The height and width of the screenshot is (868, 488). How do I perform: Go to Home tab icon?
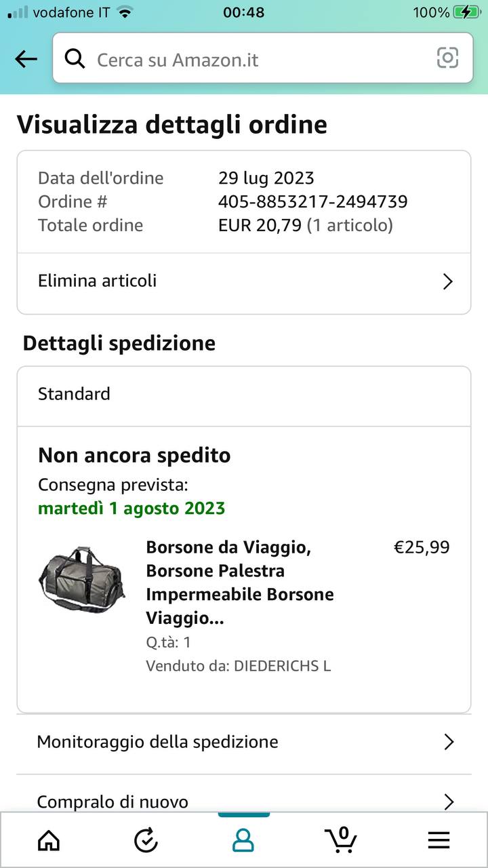tap(48, 840)
